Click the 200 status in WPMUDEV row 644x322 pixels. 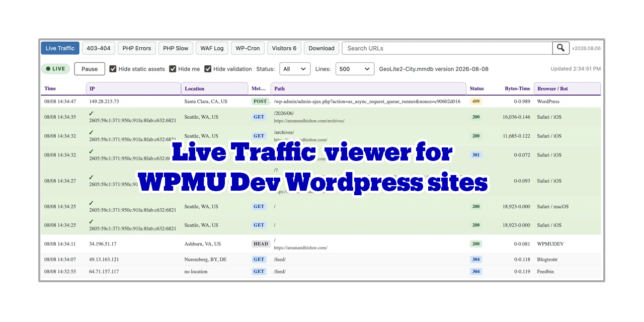click(x=476, y=244)
